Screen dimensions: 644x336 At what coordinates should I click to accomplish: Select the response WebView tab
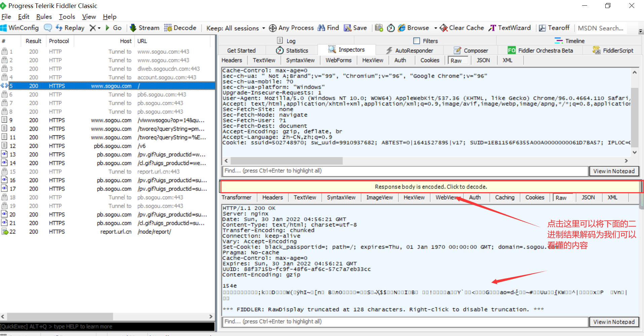[x=447, y=197]
